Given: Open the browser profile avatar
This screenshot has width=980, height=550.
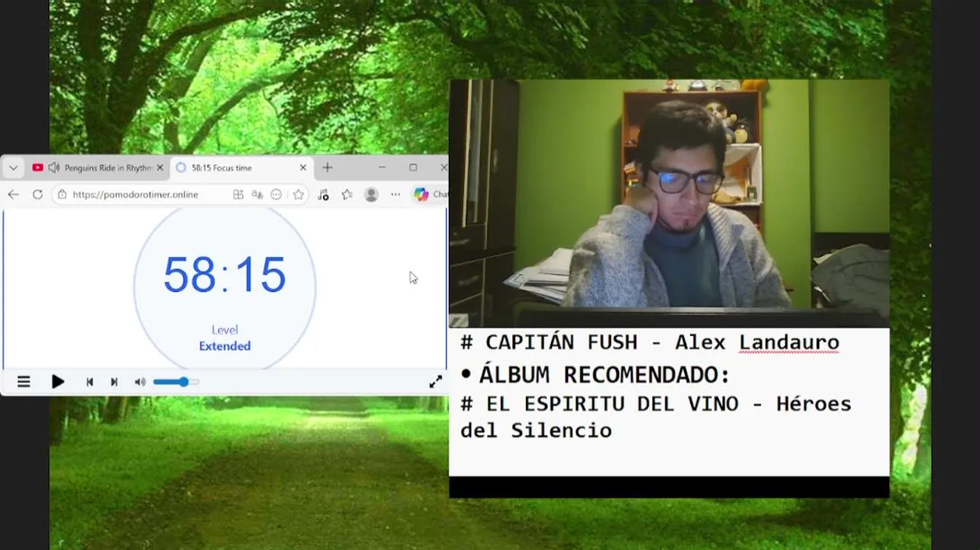Looking at the screenshot, I should [x=372, y=195].
